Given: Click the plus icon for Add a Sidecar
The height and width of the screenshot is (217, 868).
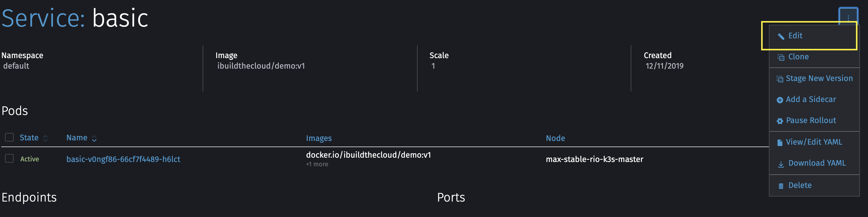Looking at the screenshot, I should pyautogui.click(x=781, y=100).
